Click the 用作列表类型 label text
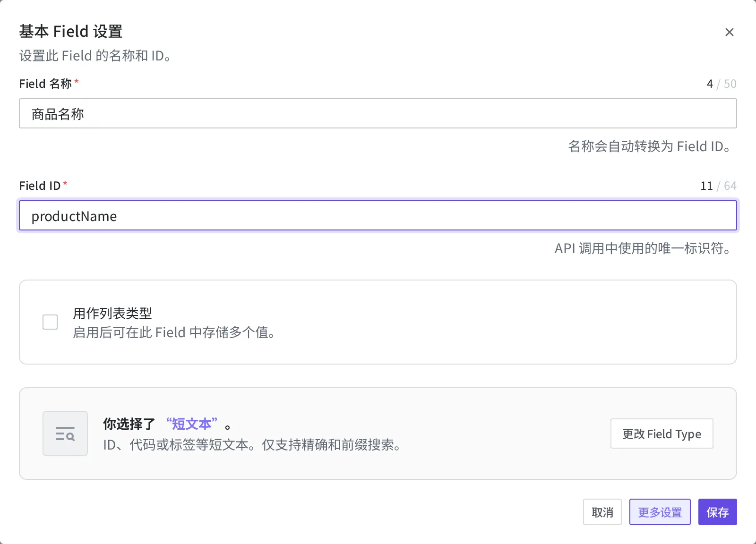 [x=112, y=313]
